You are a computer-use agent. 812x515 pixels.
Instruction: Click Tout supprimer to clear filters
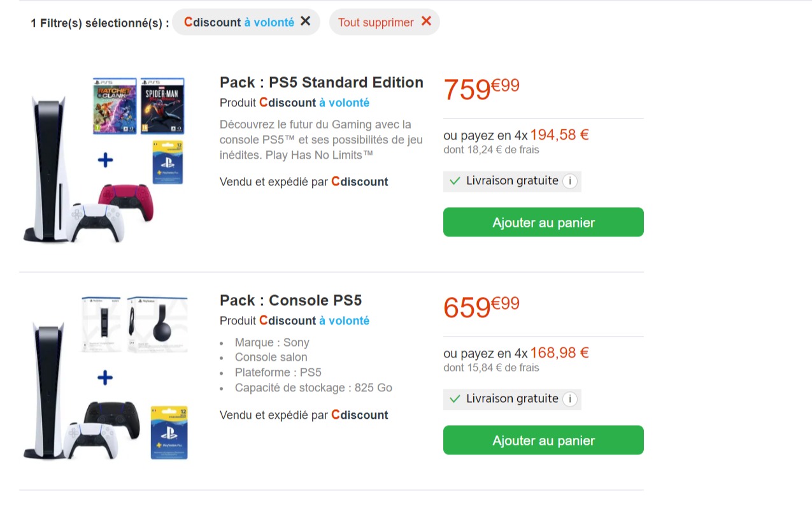(x=375, y=22)
